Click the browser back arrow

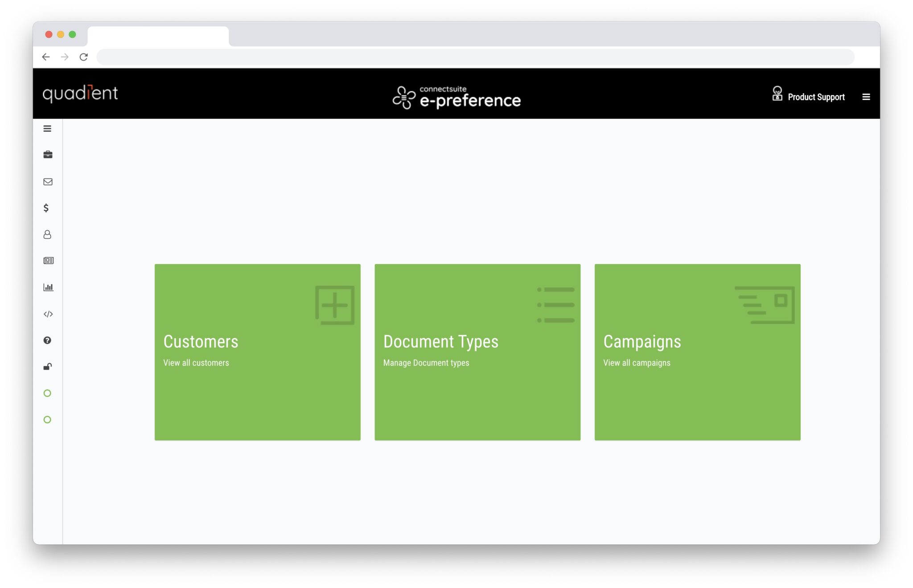tap(46, 57)
